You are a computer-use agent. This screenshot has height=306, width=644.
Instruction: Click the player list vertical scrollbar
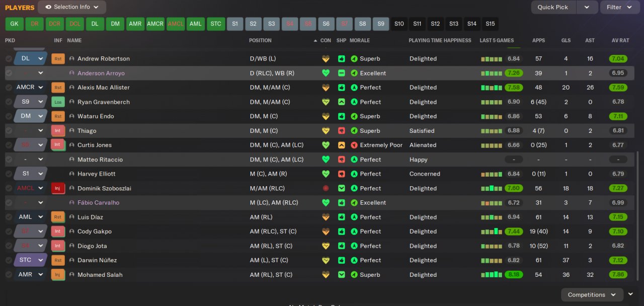coord(636,216)
